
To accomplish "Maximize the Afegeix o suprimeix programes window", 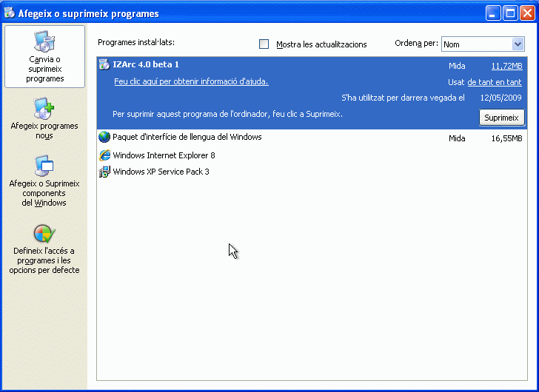I will point(509,13).
